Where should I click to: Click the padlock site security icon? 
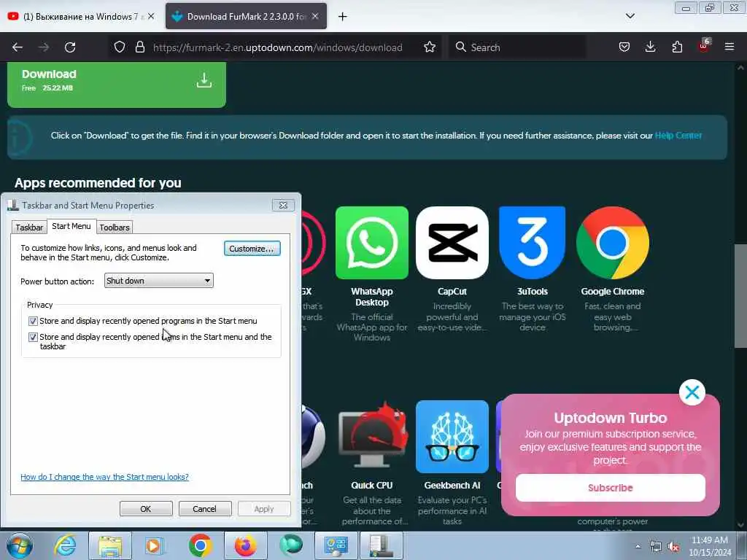coord(139,47)
